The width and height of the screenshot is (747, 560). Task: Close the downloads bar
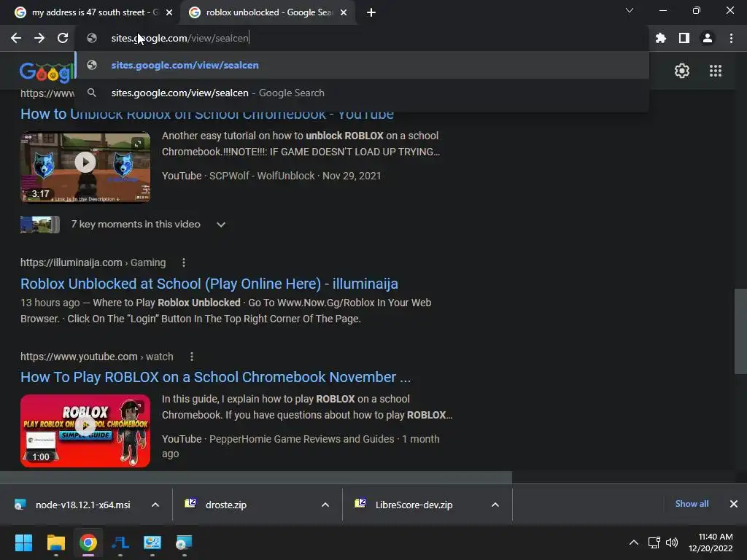(734, 504)
